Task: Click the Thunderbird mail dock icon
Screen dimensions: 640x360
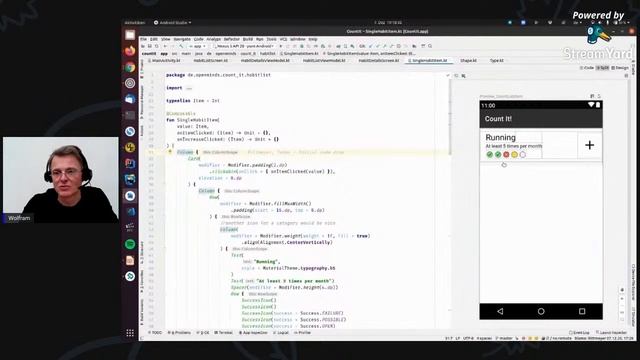Action: coord(130,99)
